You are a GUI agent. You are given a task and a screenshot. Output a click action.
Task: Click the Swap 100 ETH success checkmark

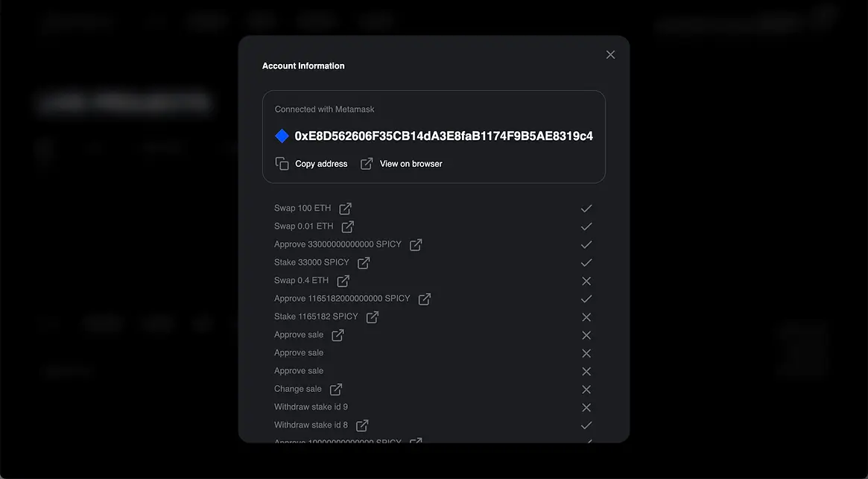tap(586, 209)
